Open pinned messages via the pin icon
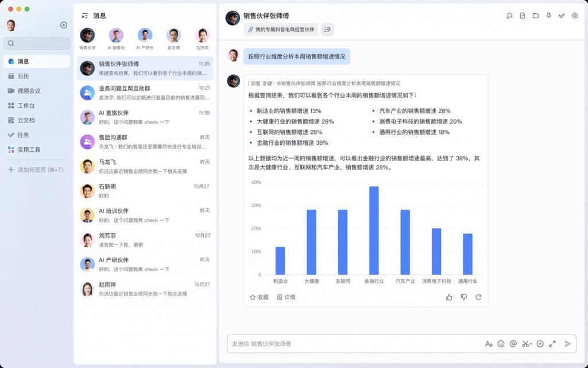588x368 pixels. pos(549,16)
